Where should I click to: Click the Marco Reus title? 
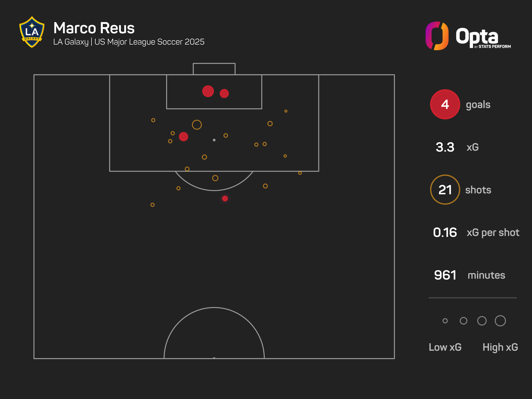[94, 28]
